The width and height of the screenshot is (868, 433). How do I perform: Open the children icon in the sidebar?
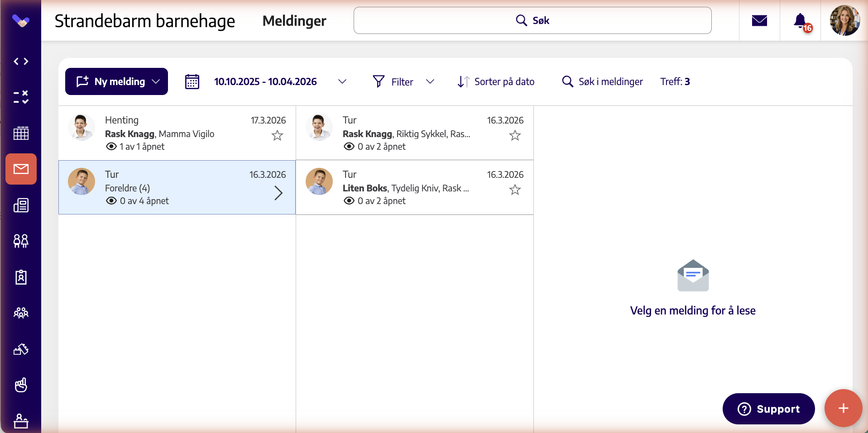(21, 241)
